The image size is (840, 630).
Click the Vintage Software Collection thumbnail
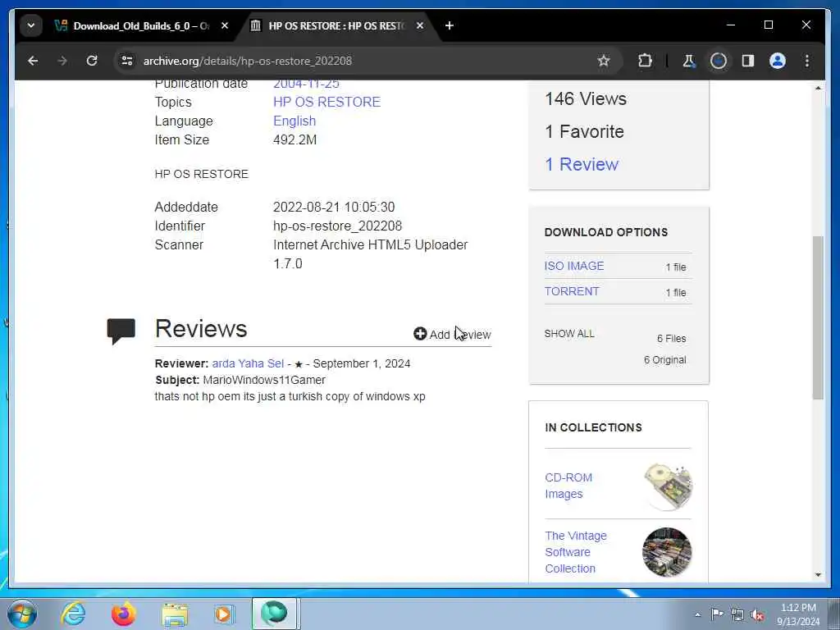(x=667, y=552)
